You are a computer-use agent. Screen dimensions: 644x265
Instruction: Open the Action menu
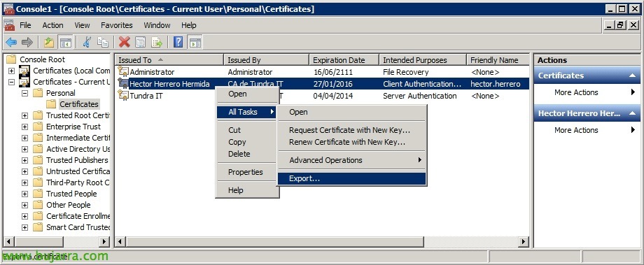52,25
